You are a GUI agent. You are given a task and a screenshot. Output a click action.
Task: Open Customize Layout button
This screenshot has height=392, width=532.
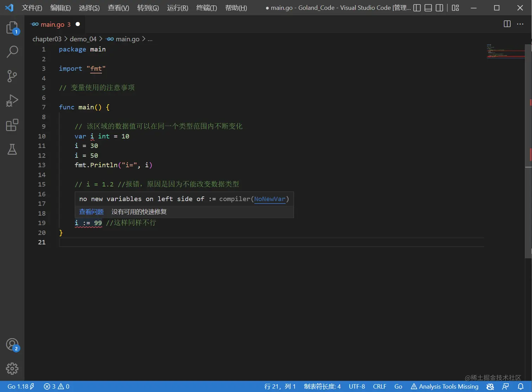pos(455,8)
